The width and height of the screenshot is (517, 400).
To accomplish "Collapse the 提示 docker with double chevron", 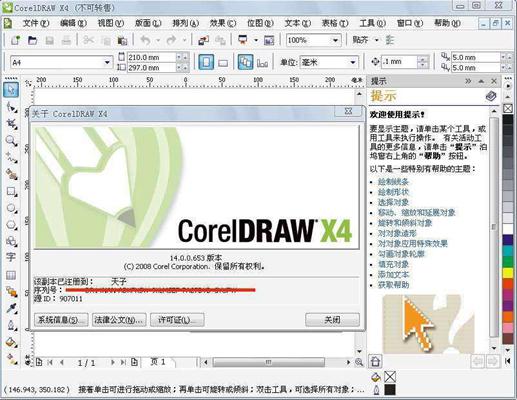I will (468, 81).
